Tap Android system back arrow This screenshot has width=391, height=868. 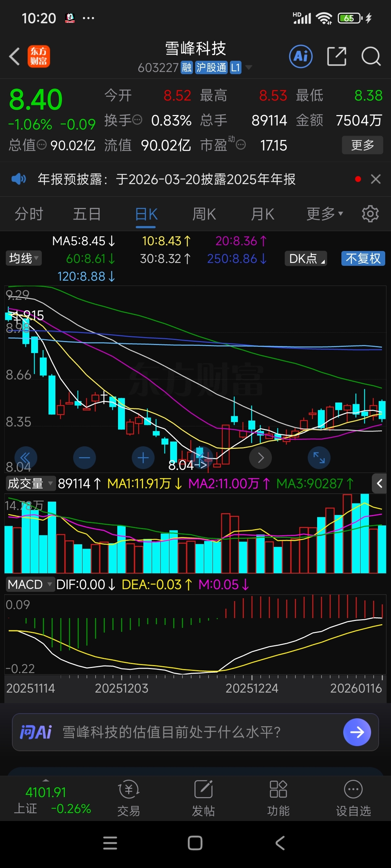click(x=280, y=843)
